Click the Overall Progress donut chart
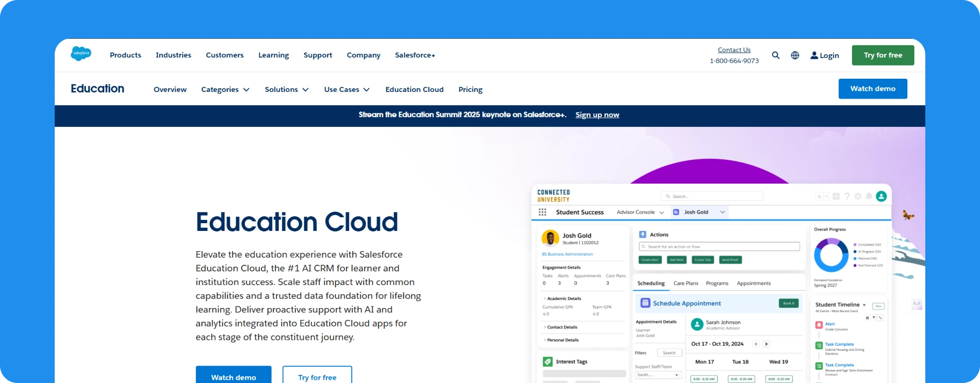This screenshot has height=383, width=980. (831, 255)
